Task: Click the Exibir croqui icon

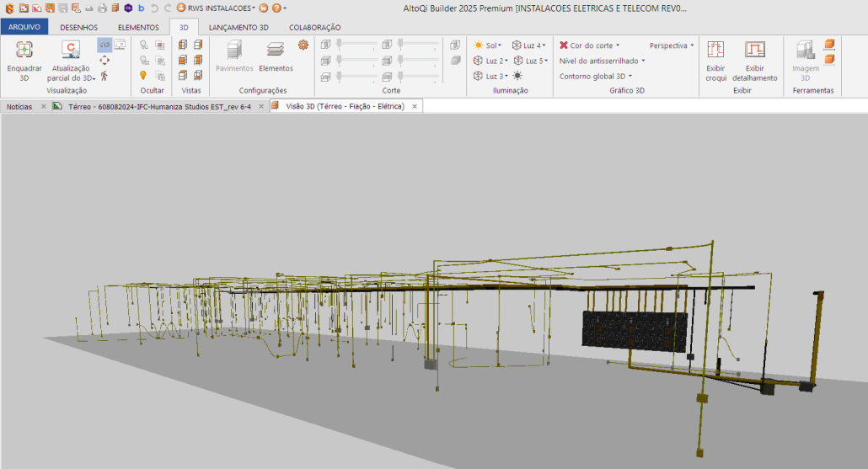Action: 715,51
